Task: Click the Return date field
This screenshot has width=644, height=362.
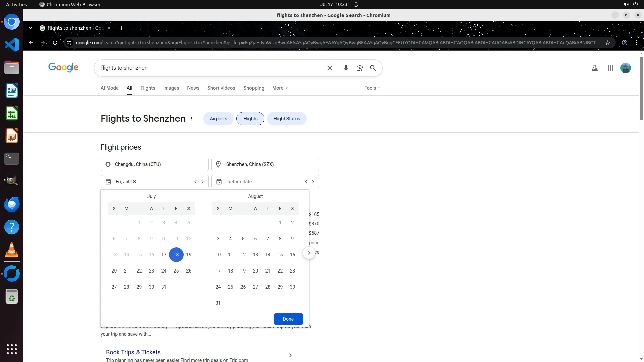Action: 258,182
